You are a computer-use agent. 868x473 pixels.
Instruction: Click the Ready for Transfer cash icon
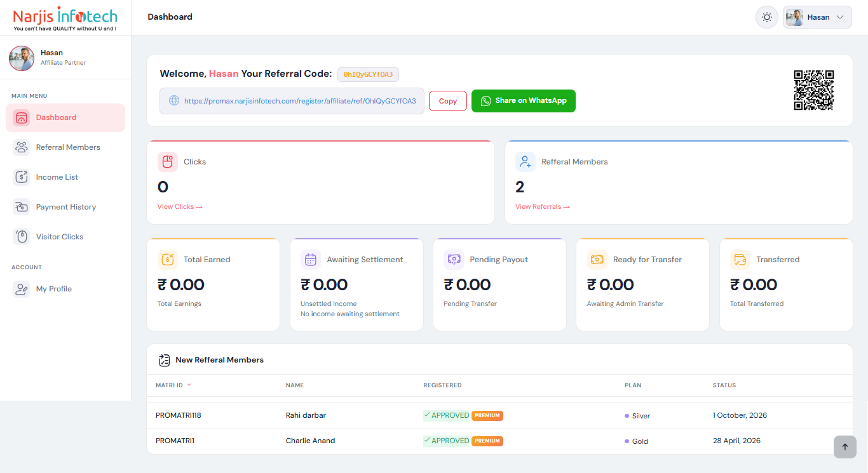[597, 260]
